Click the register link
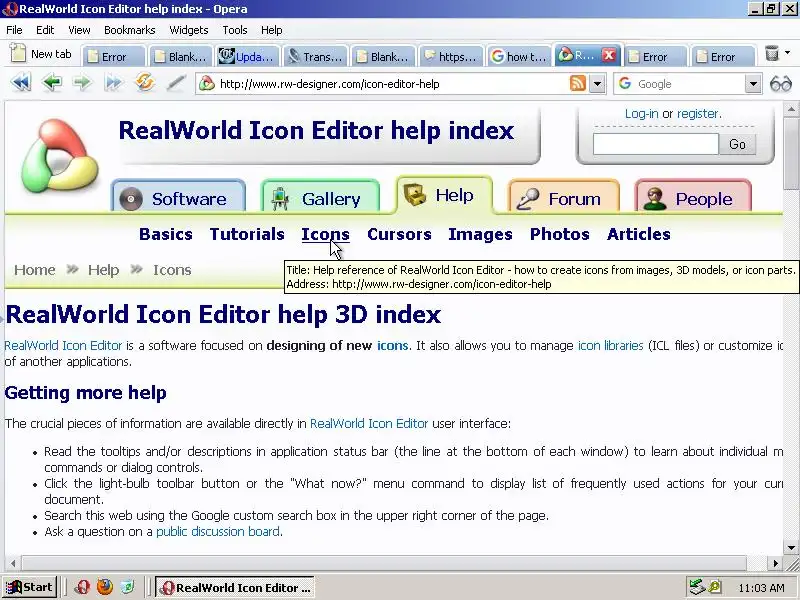The width and height of the screenshot is (800, 600). click(697, 114)
